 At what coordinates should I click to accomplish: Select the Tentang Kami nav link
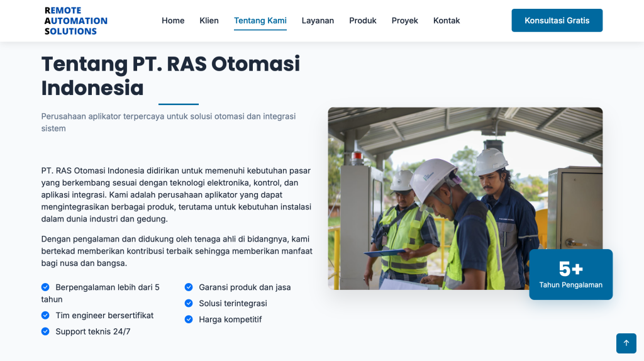(260, 21)
